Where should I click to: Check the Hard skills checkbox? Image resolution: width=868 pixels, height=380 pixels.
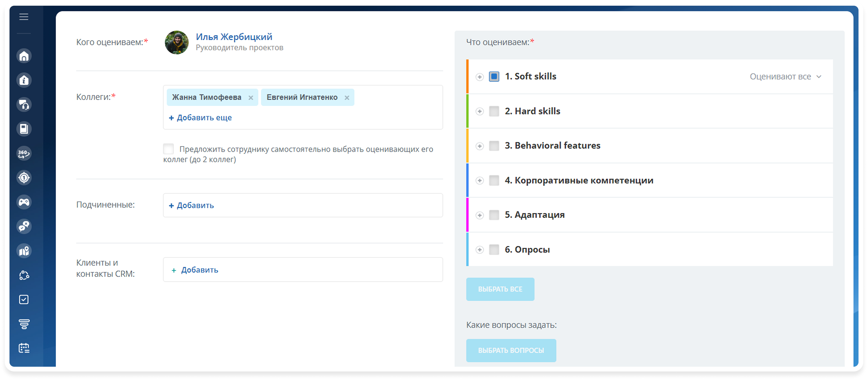[x=494, y=111]
